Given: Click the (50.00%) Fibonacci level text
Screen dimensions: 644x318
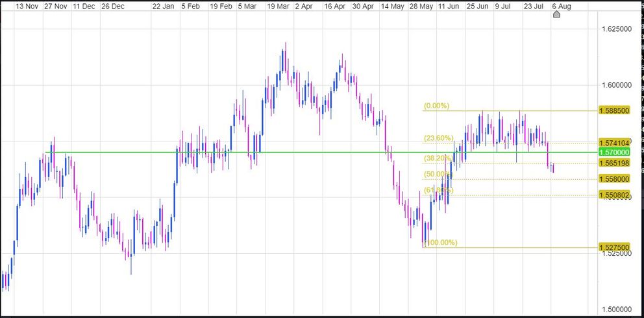Looking at the screenshot, I should click(x=439, y=175).
